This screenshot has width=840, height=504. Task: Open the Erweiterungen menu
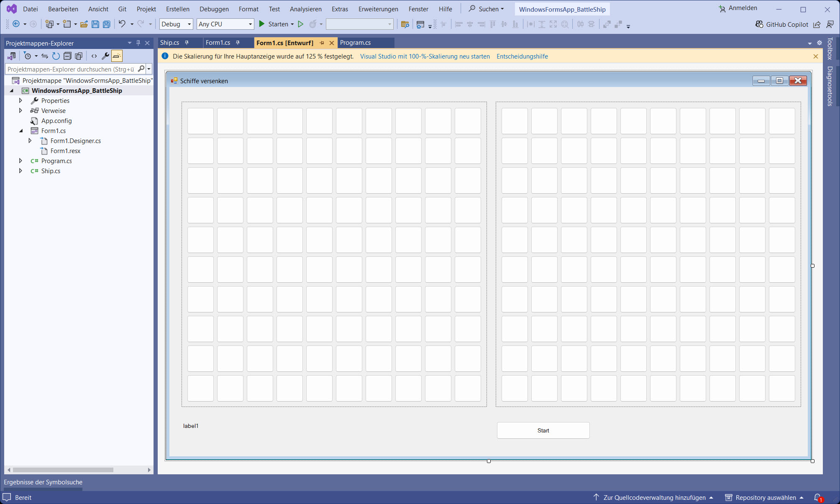378,9
